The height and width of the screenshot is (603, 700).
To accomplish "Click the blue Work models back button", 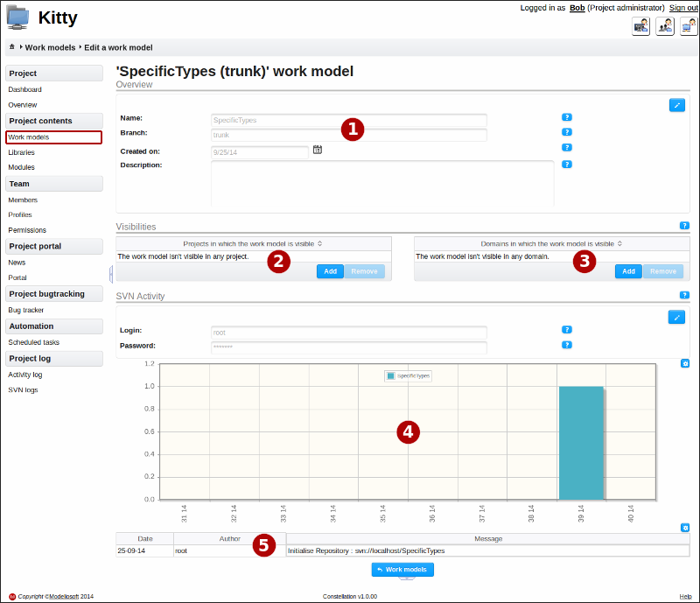I will coord(402,570).
